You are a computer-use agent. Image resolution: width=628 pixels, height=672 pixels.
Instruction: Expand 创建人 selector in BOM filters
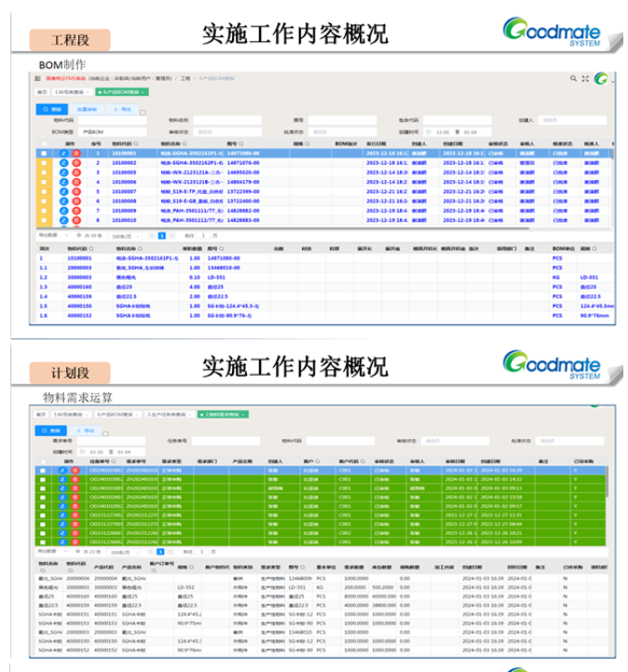point(570,120)
